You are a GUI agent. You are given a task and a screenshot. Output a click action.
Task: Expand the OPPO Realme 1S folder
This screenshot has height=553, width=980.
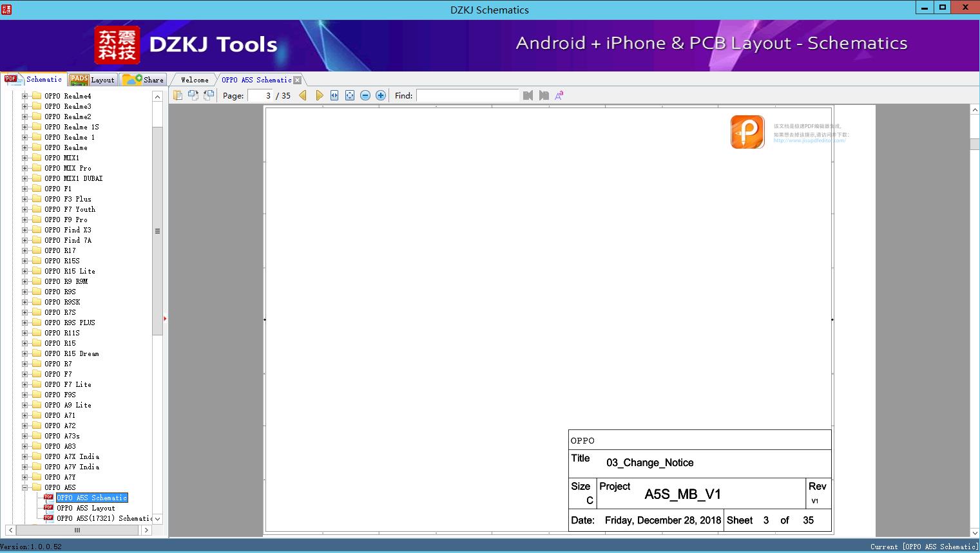pos(24,127)
